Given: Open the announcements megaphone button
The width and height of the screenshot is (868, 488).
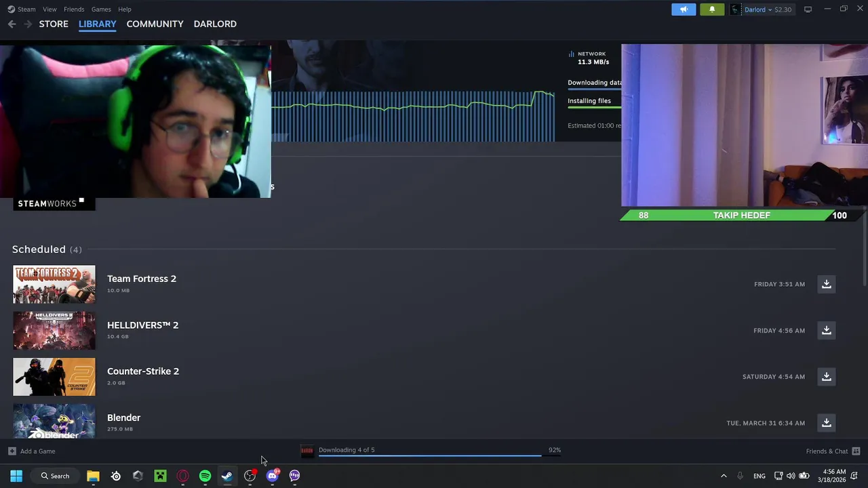Looking at the screenshot, I should [684, 9].
